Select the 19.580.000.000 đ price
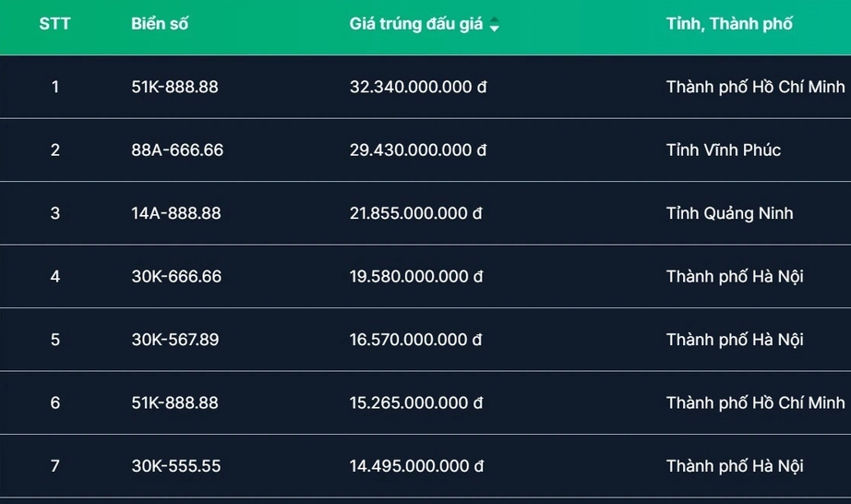Viewport: 851px width, 504px height. 415,276
